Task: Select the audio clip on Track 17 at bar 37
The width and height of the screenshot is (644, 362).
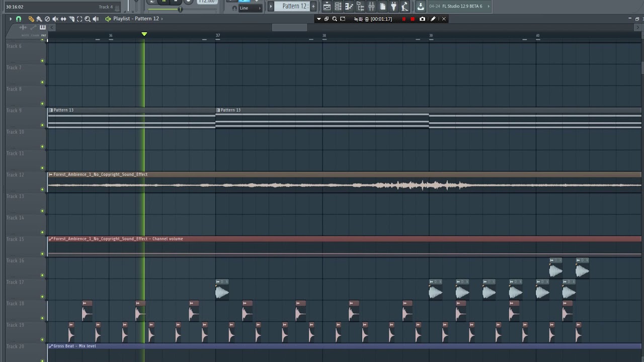Action: coord(222,290)
